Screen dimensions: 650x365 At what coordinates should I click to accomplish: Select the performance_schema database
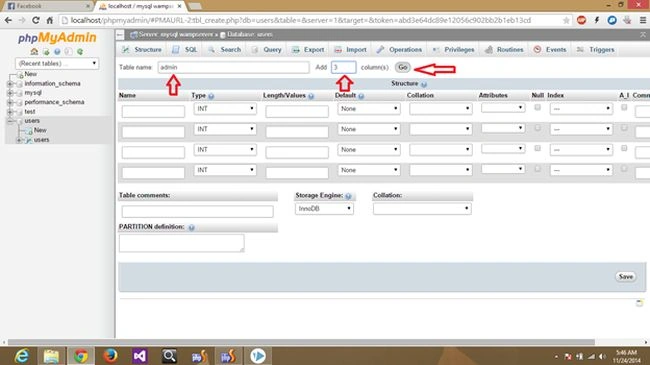pos(54,102)
